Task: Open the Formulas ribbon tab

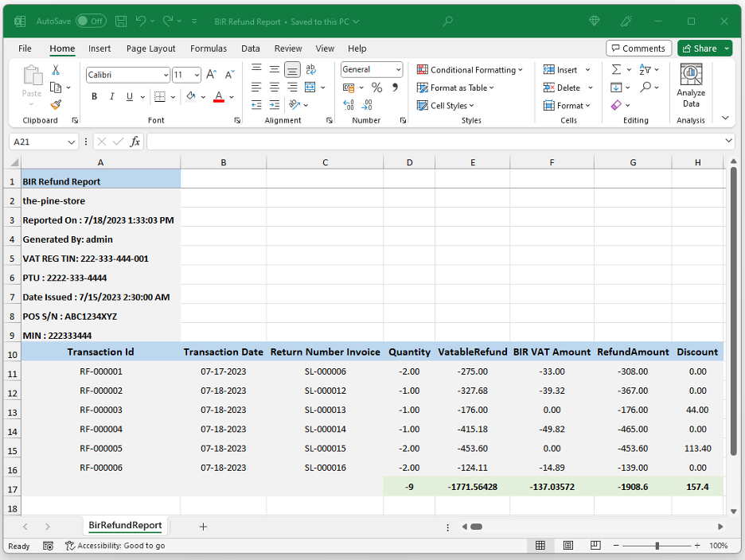Action: click(x=208, y=49)
